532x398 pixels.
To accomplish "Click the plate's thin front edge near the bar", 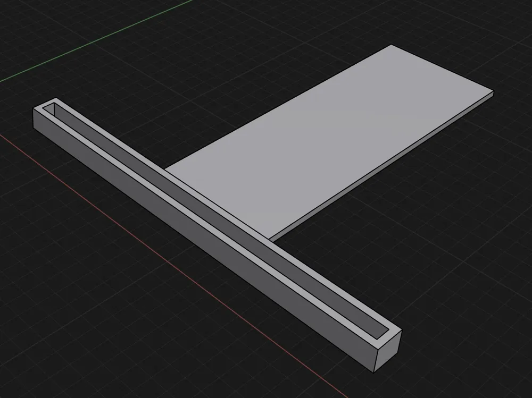I will [272, 239].
